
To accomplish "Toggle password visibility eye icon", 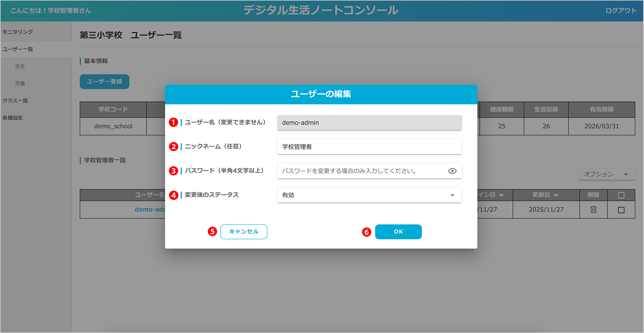I will point(452,171).
